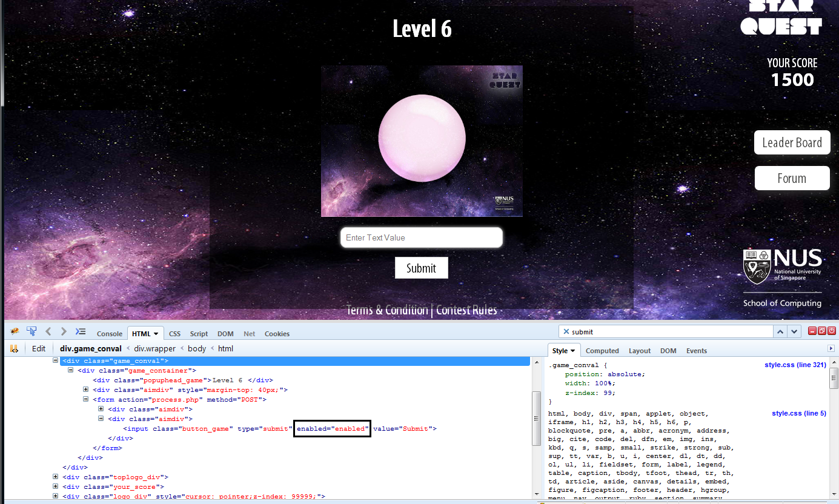
Task: Jump to next search match arrow
Action: coord(794,331)
